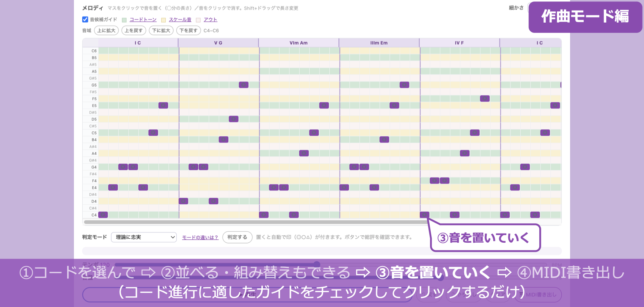Click the G#4 pitch row label

click(93, 160)
